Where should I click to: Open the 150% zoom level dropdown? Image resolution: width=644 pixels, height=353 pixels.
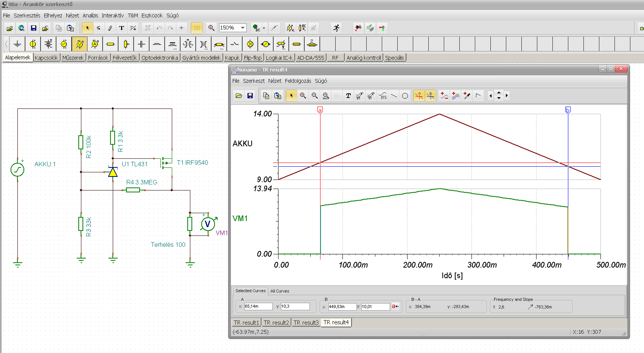(243, 28)
